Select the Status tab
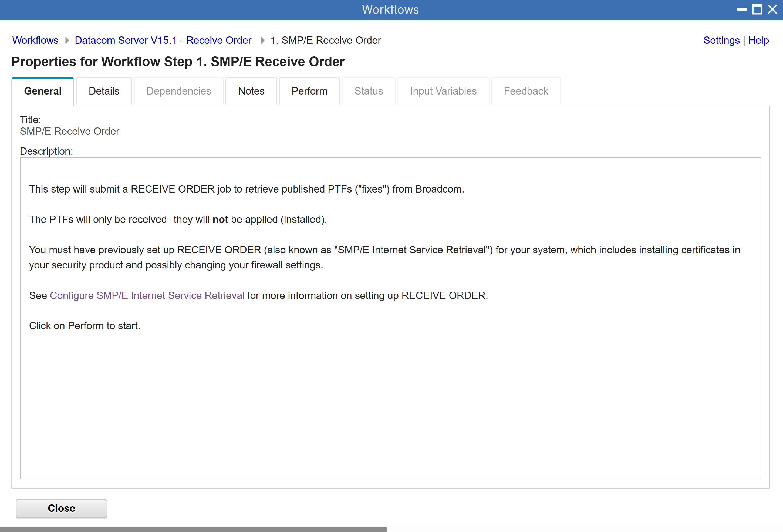783x532 pixels. point(369,91)
